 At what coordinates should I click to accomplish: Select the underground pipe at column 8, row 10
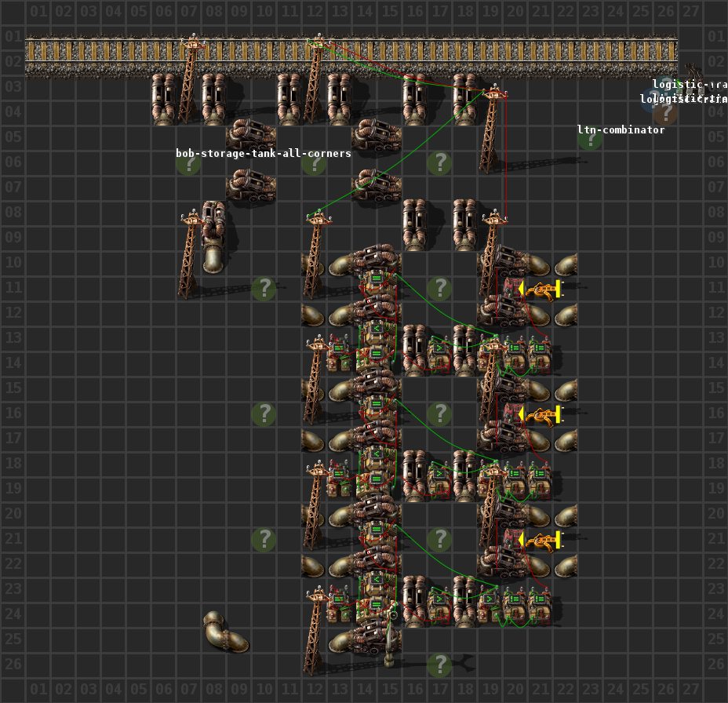214,260
